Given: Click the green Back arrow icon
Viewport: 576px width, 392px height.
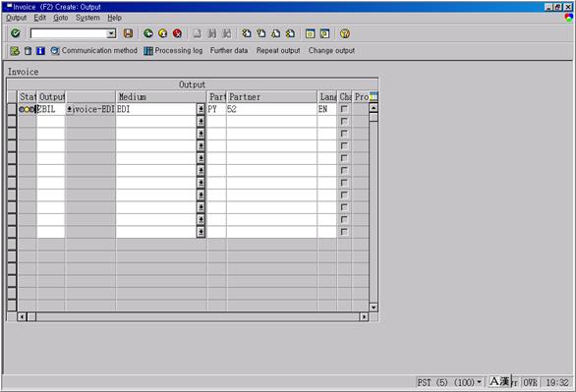Looking at the screenshot, I should point(148,33).
